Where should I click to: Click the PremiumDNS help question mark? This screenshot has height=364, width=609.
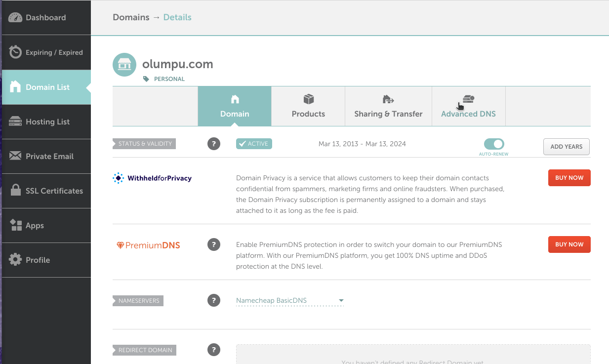[214, 244]
